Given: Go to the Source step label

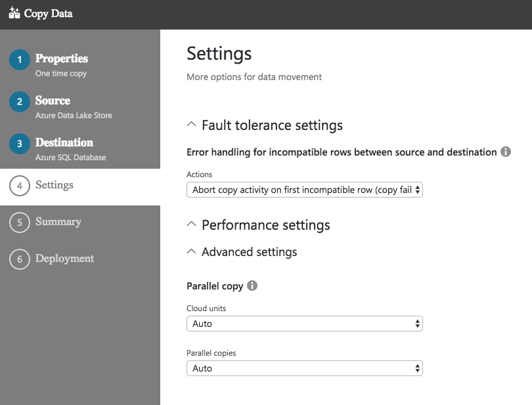Looking at the screenshot, I should 53,101.
